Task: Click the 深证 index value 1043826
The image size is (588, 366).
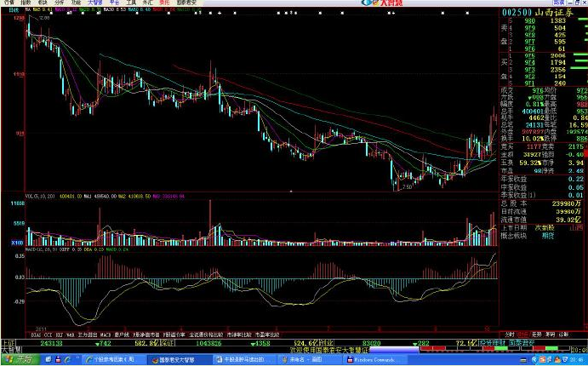Action: click(x=208, y=343)
